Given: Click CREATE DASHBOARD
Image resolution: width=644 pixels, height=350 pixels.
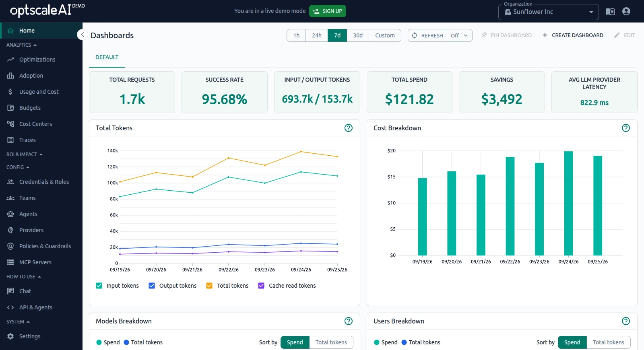Looking at the screenshot, I should 573,35.
